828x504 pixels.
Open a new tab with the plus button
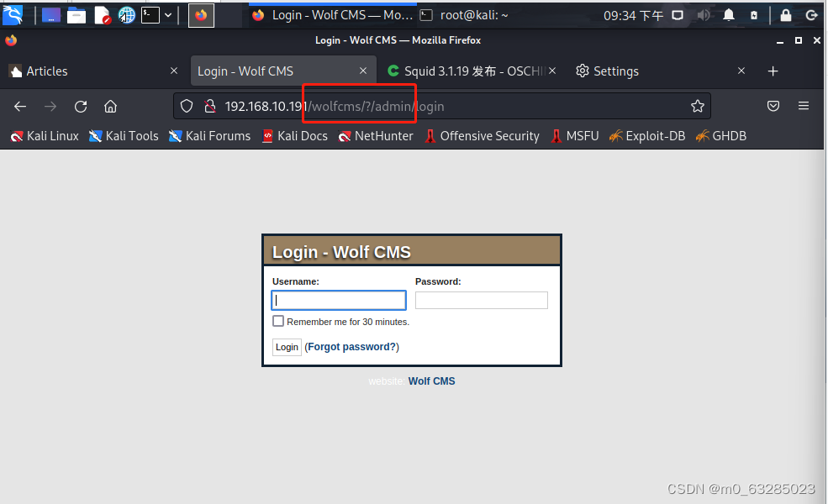click(x=773, y=71)
